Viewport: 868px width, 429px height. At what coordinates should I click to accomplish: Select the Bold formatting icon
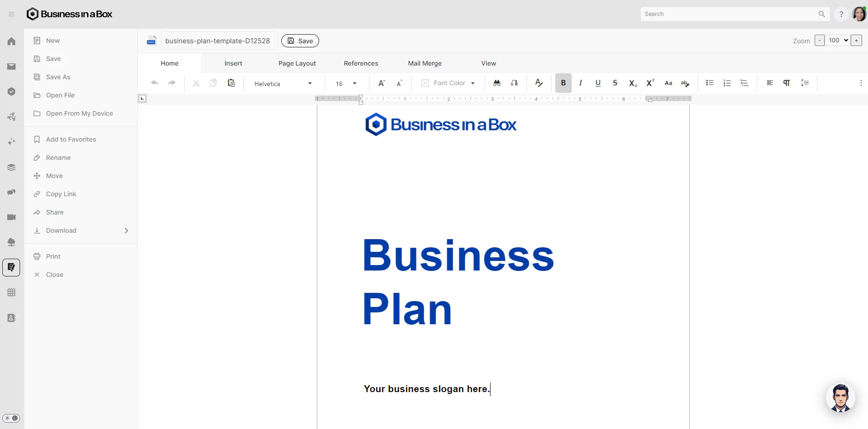563,83
